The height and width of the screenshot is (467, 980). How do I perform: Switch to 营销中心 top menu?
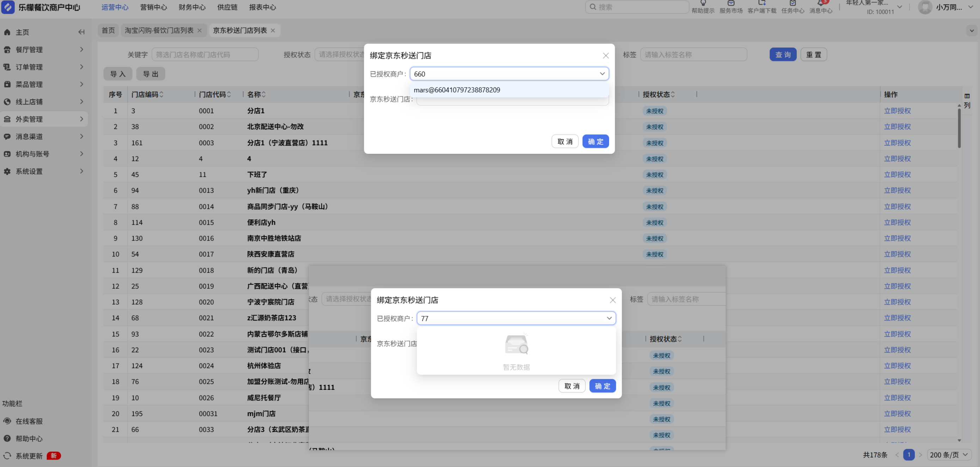(153, 7)
